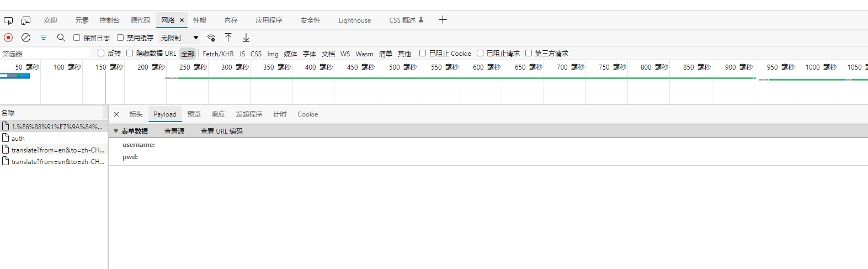Select the 1.%E6%88%91... request row

(x=54, y=126)
